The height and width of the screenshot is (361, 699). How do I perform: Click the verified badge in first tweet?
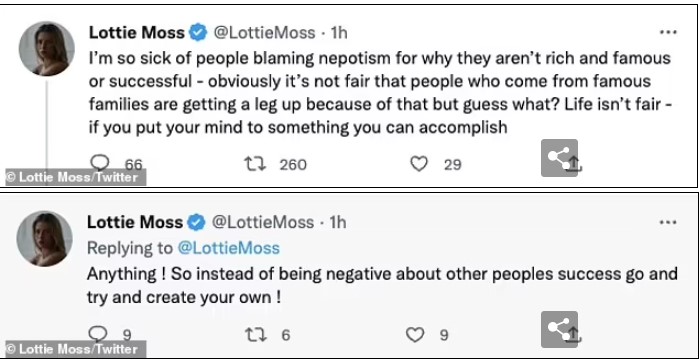point(198,33)
